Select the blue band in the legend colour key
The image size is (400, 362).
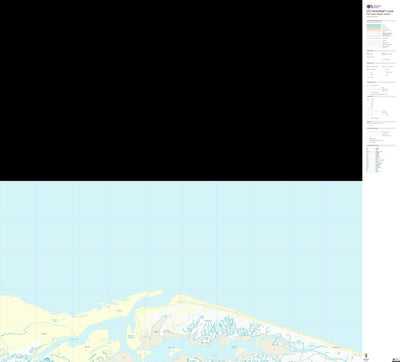[374, 25]
